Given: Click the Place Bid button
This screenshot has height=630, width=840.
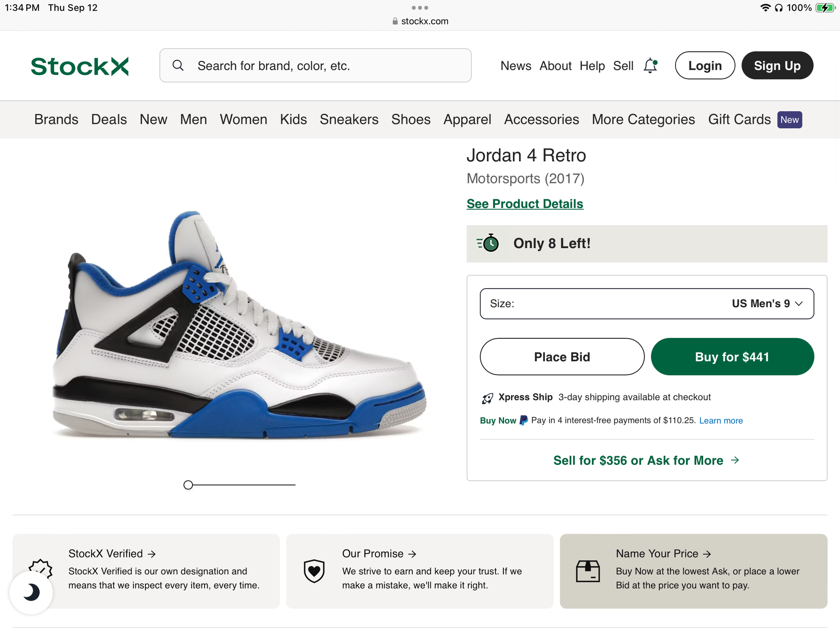Looking at the screenshot, I should [562, 357].
